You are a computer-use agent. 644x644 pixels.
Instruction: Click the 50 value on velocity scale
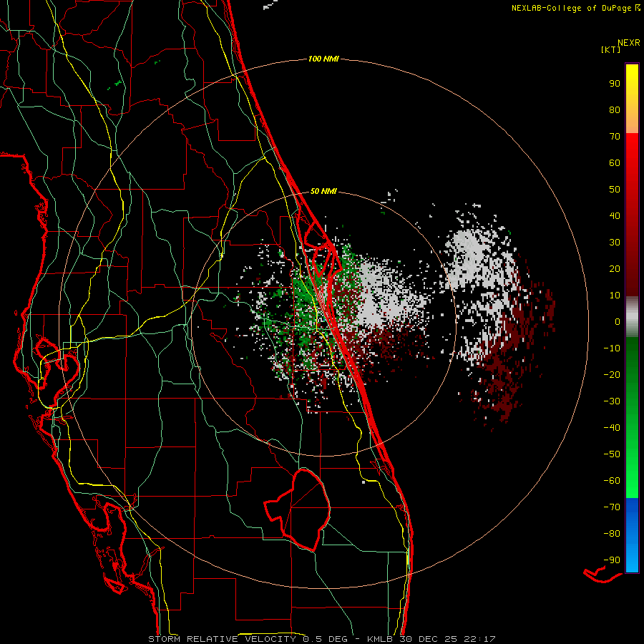click(615, 190)
